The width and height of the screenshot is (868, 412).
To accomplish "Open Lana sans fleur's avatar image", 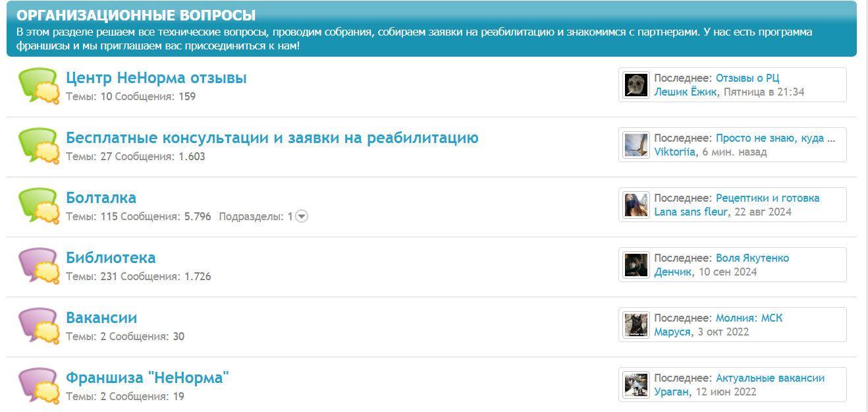I will 636,205.
